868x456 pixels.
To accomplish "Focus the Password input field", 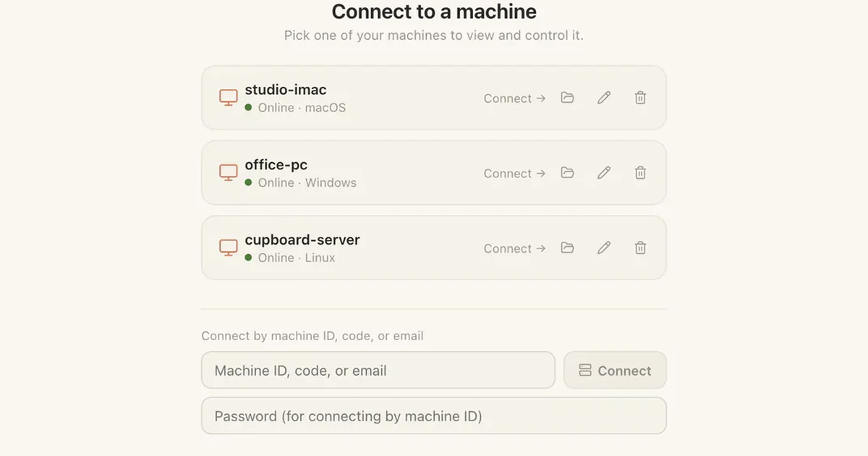I will 434,415.
